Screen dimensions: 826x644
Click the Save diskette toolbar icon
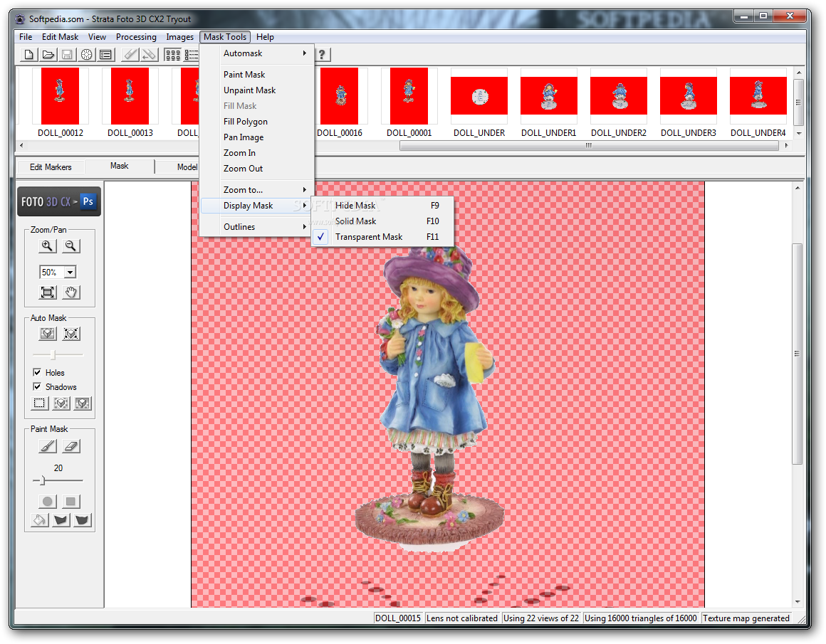click(x=67, y=54)
